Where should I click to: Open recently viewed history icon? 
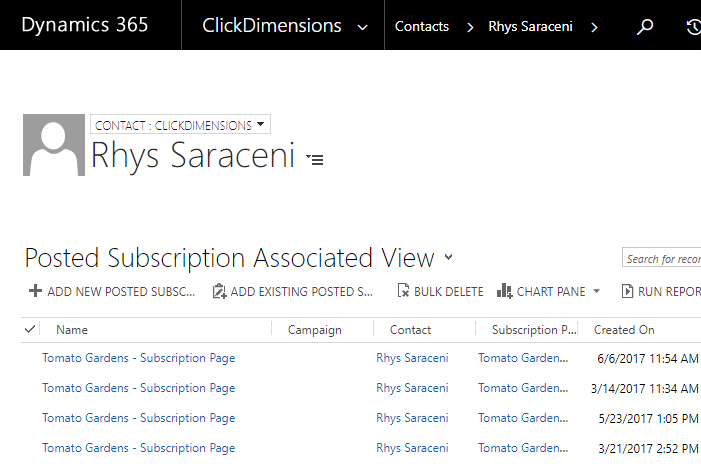click(693, 27)
